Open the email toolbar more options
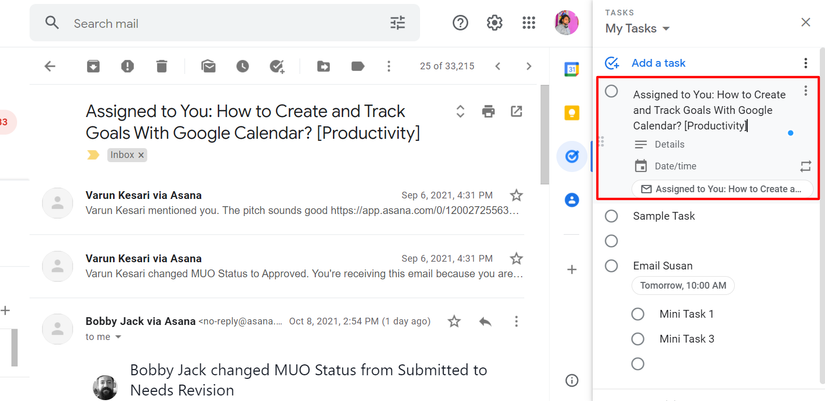Image resolution: width=825 pixels, height=401 pixels. [x=388, y=66]
